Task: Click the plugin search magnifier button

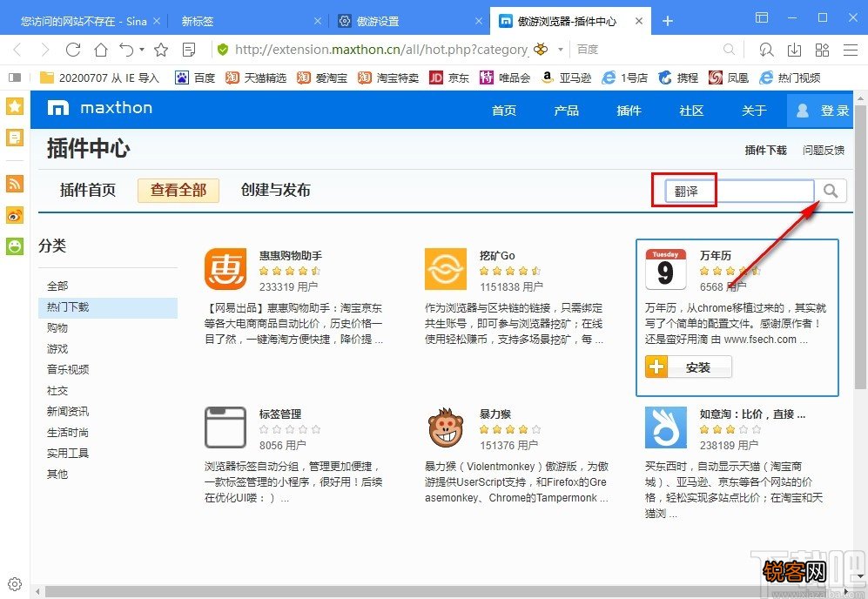Action: point(831,191)
